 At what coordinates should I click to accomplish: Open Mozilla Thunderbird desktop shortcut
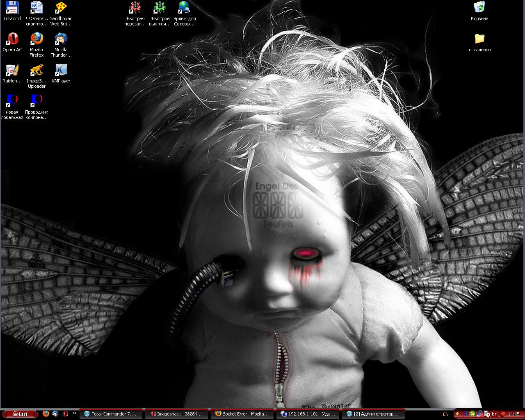click(x=61, y=39)
